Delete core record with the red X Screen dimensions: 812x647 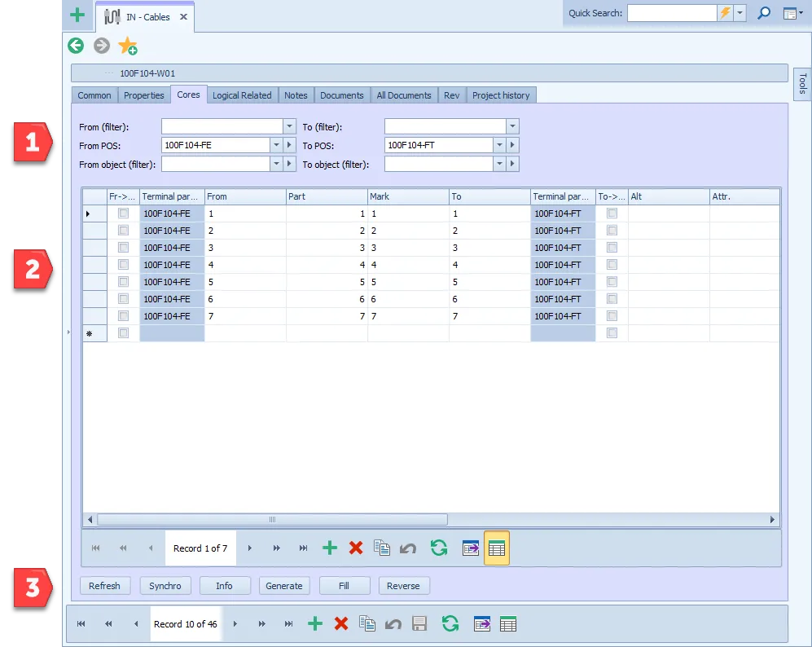pos(356,548)
